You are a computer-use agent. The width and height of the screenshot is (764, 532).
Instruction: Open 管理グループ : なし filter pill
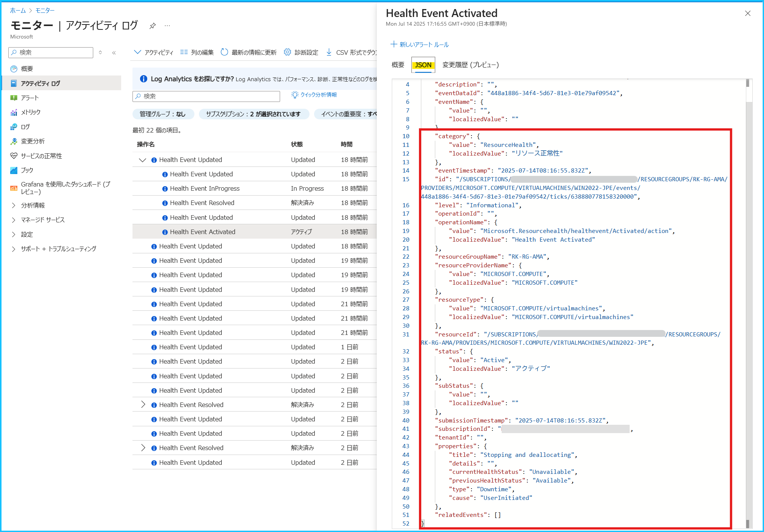click(163, 114)
